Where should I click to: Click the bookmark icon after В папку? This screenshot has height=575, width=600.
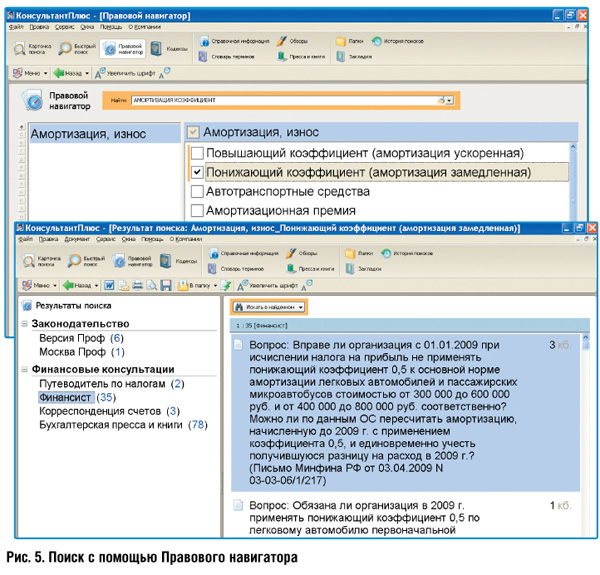(x=227, y=285)
